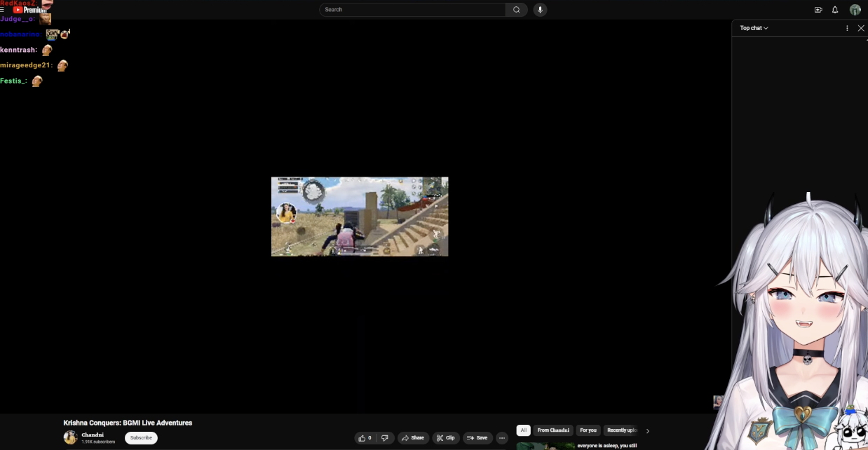The width and height of the screenshot is (868, 450).
Task: Open the recommended video 'everyone is asleep'
Action: point(607,446)
